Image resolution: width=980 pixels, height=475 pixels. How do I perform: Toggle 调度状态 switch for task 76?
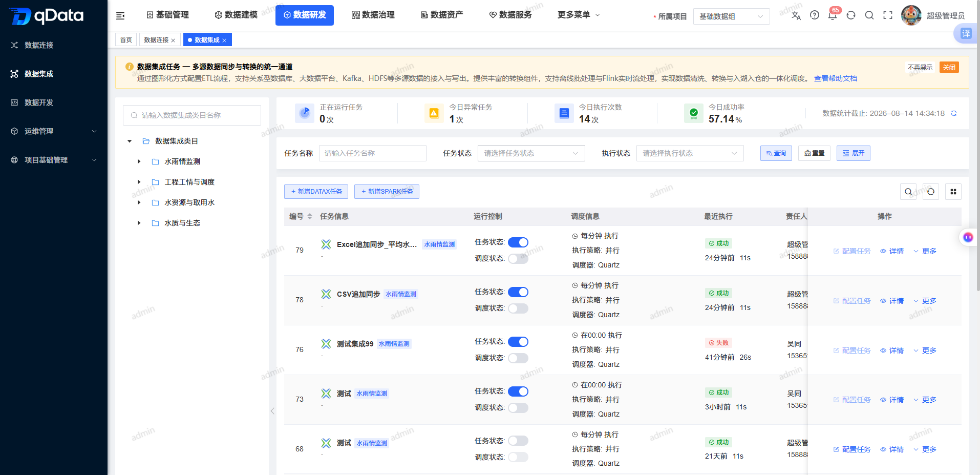518,358
